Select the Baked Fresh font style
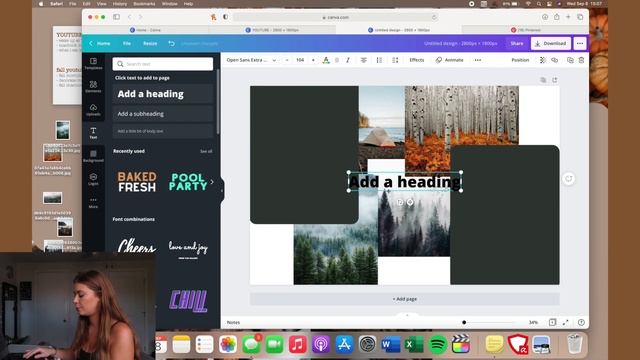This screenshot has height=360, width=640. click(137, 182)
